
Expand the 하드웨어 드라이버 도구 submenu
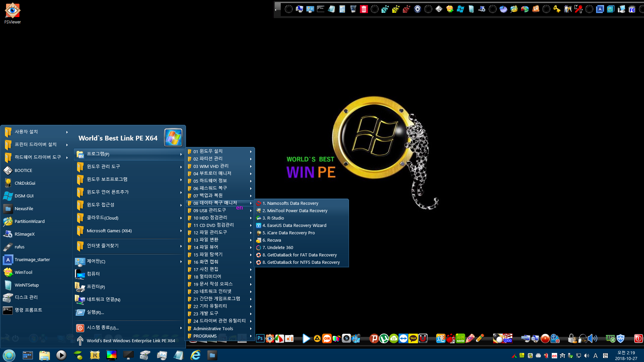pos(36,158)
